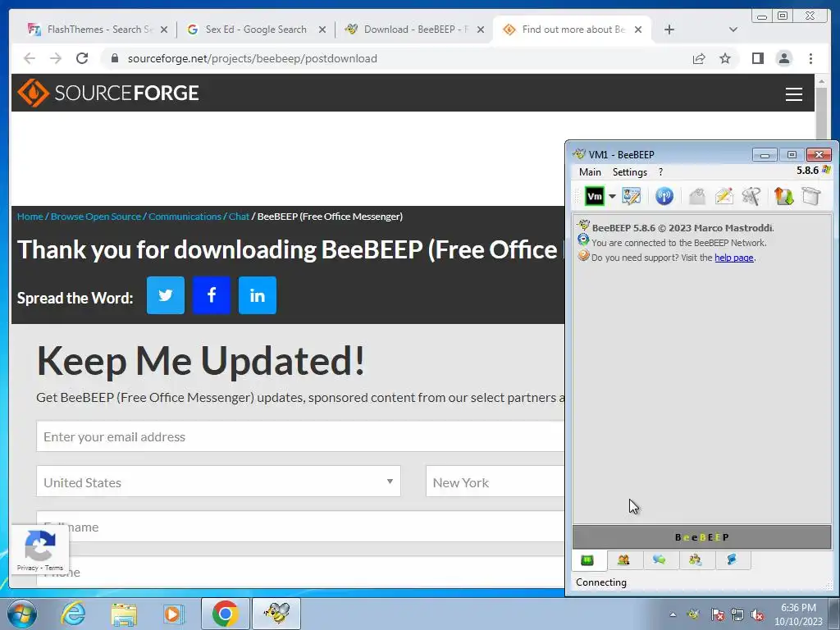
Task: Open the Chrome tab search chevron
Action: 733,30
